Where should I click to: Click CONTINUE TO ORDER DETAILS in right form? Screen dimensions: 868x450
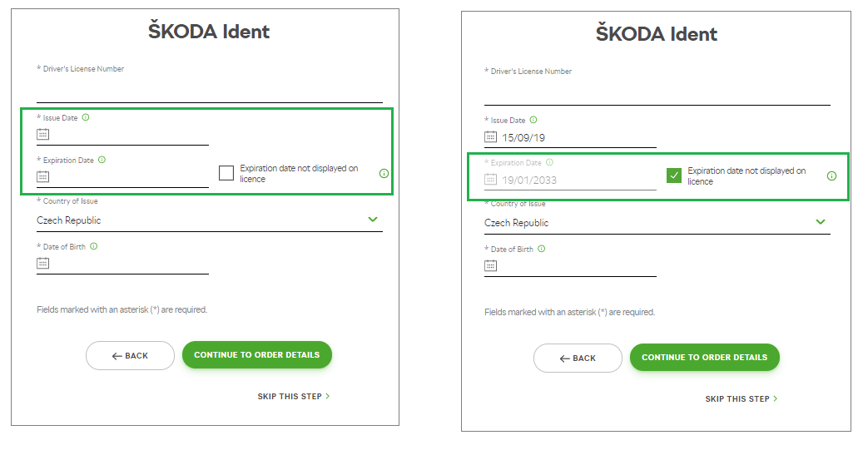(x=705, y=358)
